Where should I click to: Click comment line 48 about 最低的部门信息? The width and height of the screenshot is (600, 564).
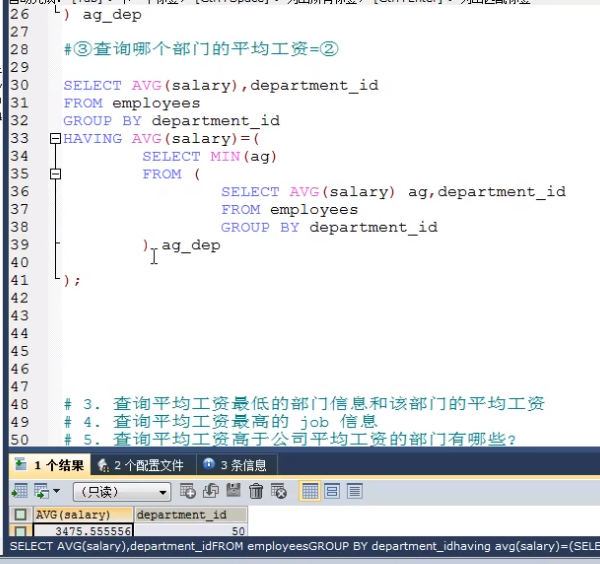tap(304, 404)
